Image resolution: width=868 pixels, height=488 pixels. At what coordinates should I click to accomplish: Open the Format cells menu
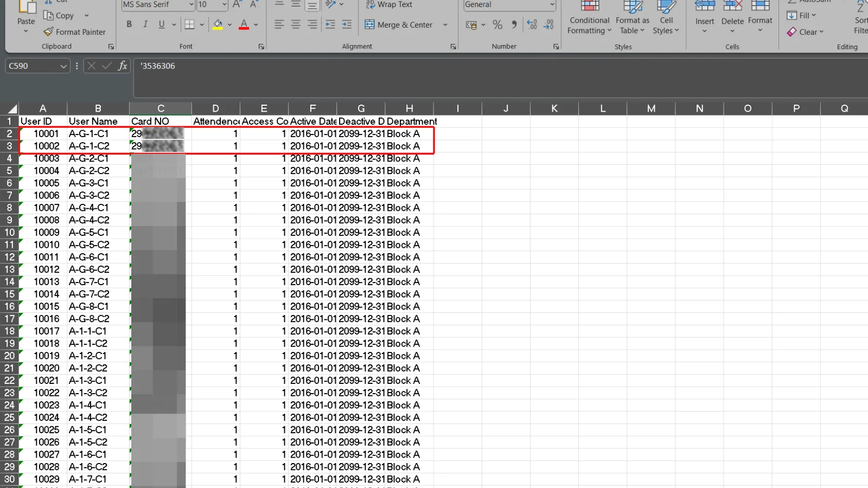pyautogui.click(x=760, y=17)
